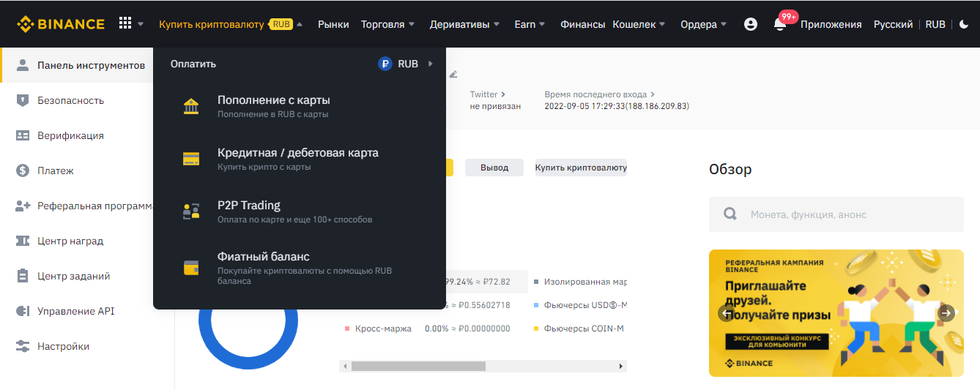Open the RUB currency selector in menu
The width and height of the screenshot is (980, 390).
pos(406,64)
